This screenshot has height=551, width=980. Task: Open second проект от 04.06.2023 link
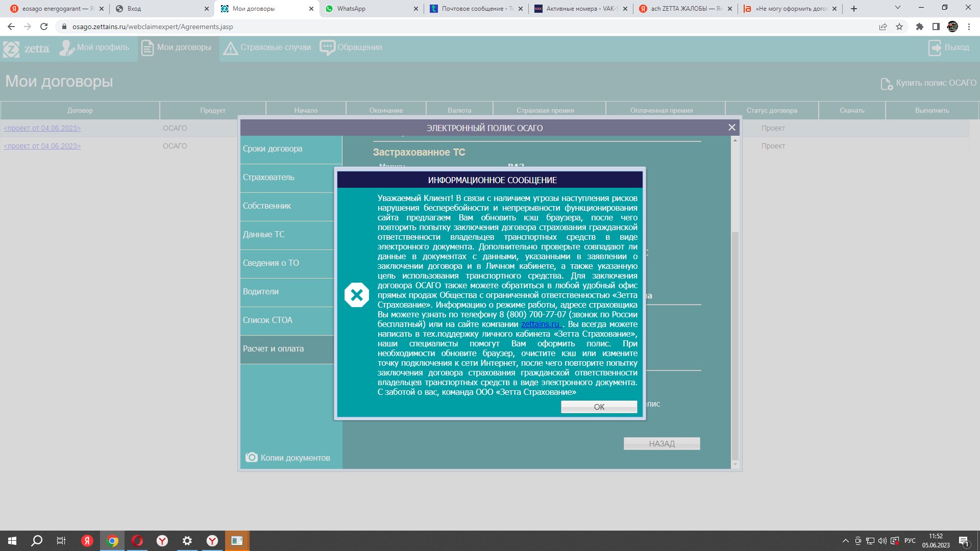[x=42, y=146]
